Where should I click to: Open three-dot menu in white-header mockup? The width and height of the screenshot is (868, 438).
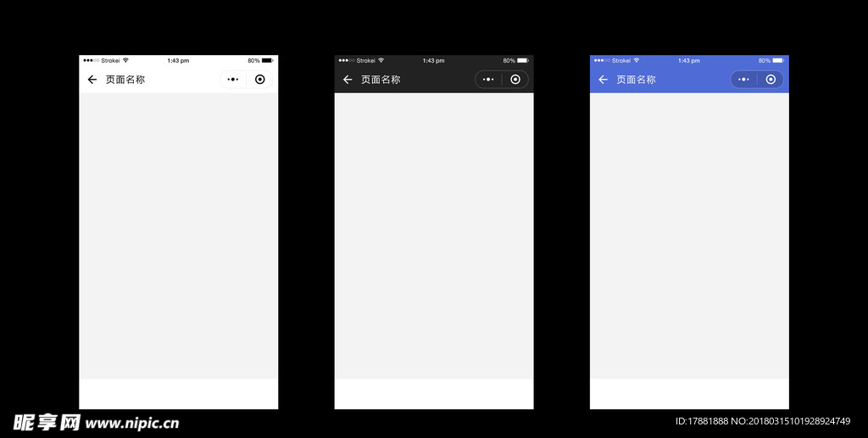[233, 80]
